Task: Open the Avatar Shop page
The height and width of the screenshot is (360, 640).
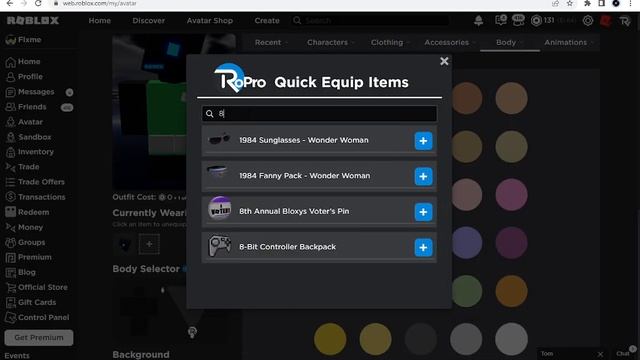Action: tap(209, 20)
